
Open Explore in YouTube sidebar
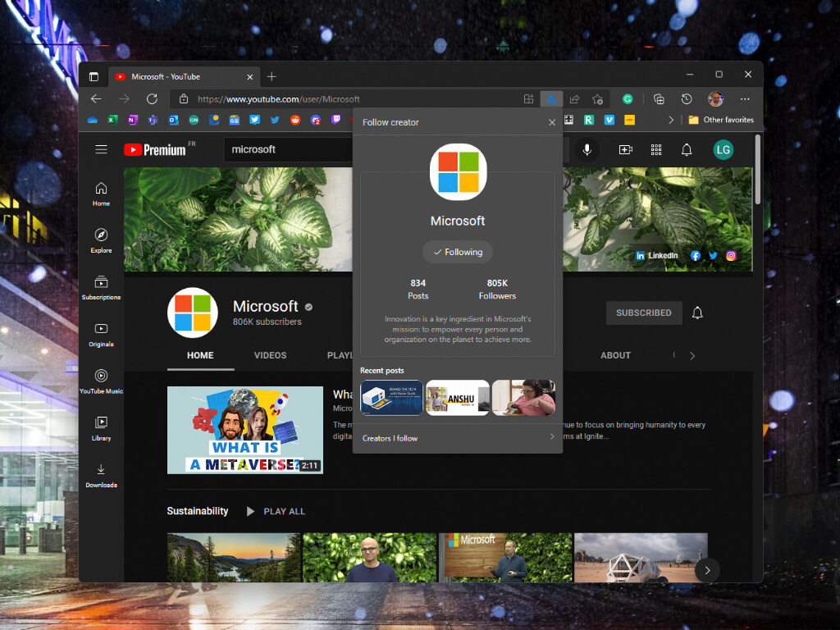101,241
